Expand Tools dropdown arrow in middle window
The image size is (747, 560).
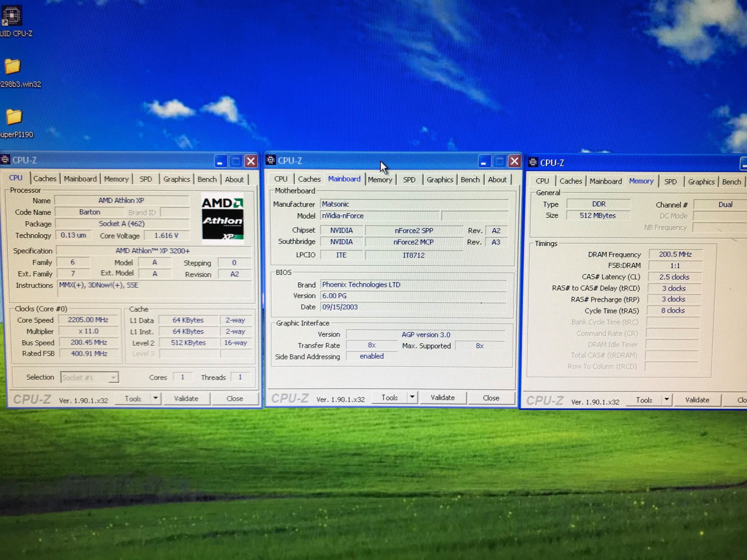click(x=412, y=397)
